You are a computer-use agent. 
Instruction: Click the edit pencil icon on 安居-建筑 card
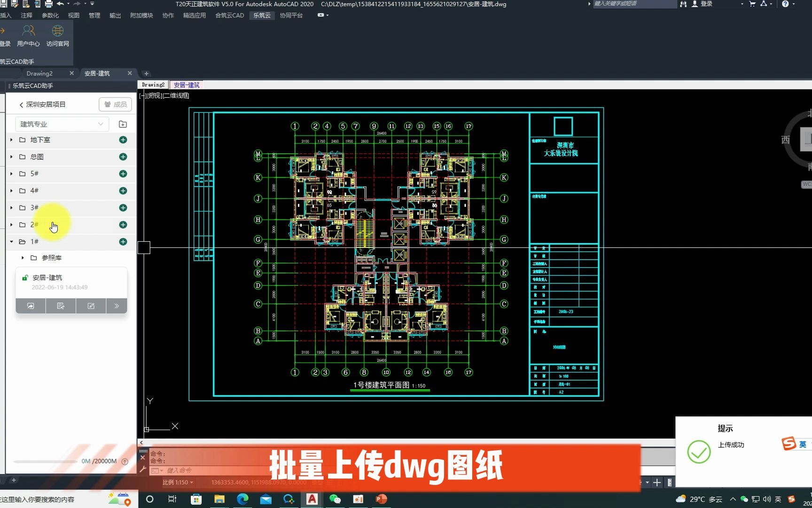coord(91,306)
